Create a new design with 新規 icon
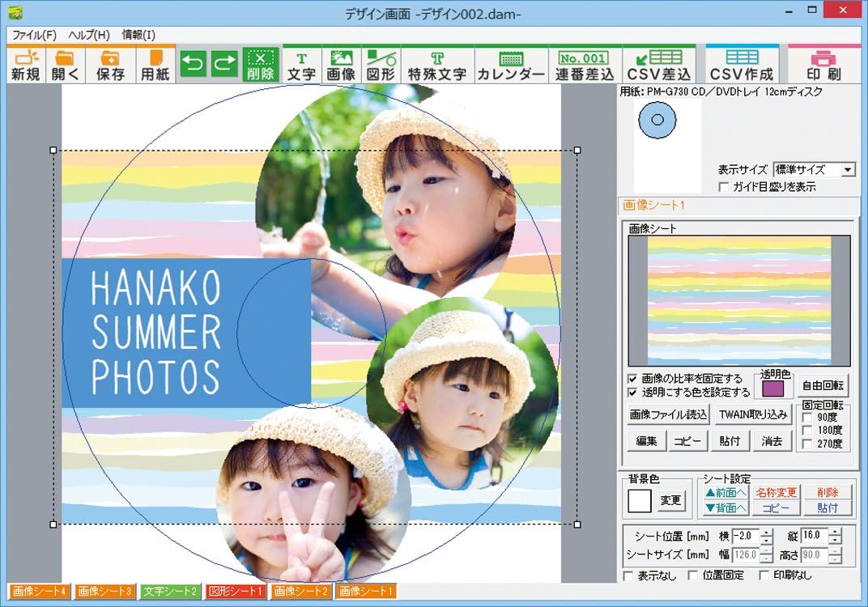Image resolution: width=868 pixels, height=607 pixels. [26, 66]
